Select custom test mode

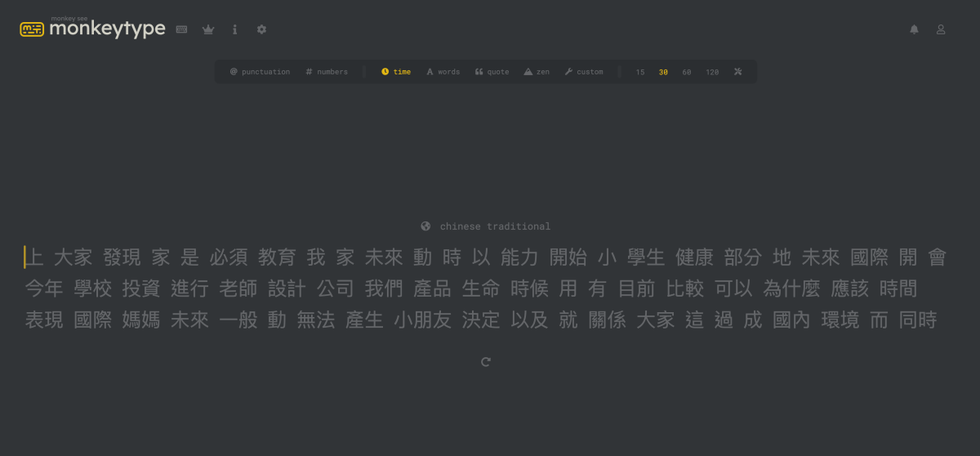pos(584,72)
